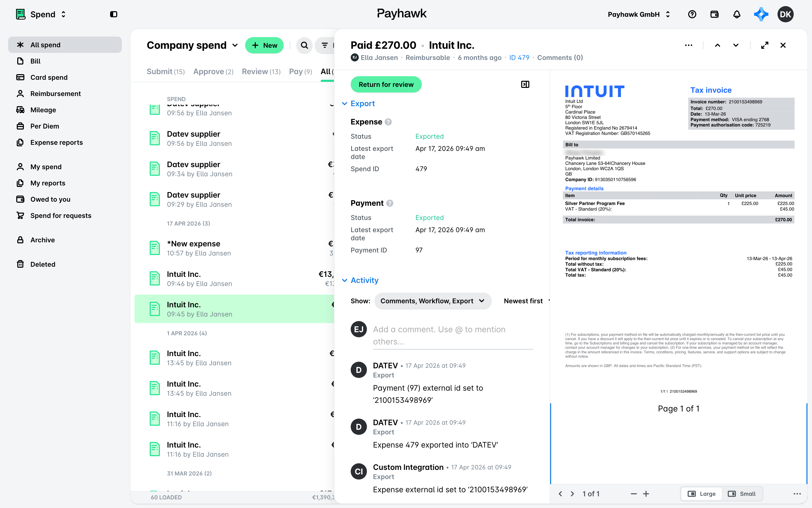Switch to Pay tab

point(301,72)
